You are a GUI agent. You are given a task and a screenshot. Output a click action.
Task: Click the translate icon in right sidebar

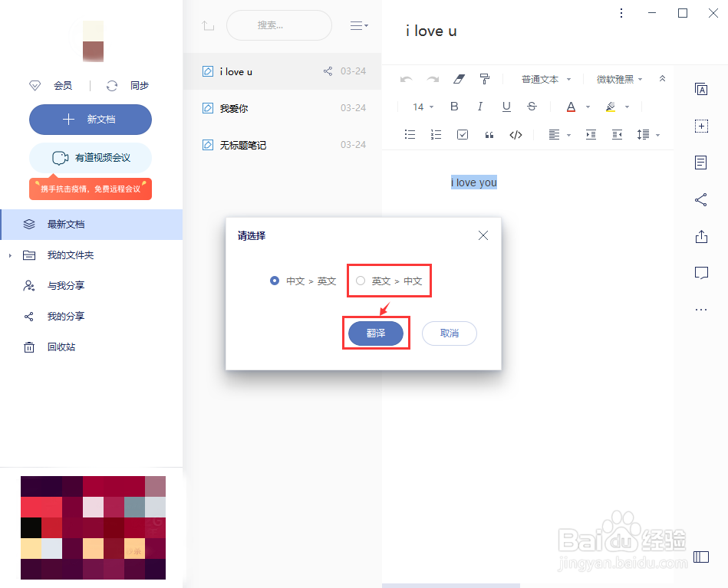pyautogui.click(x=701, y=89)
